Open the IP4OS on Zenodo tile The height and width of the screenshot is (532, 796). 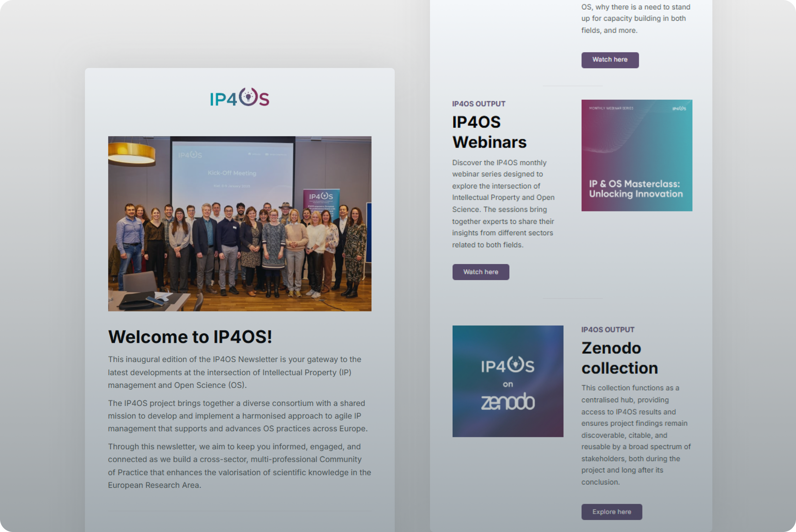pyautogui.click(x=507, y=381)
